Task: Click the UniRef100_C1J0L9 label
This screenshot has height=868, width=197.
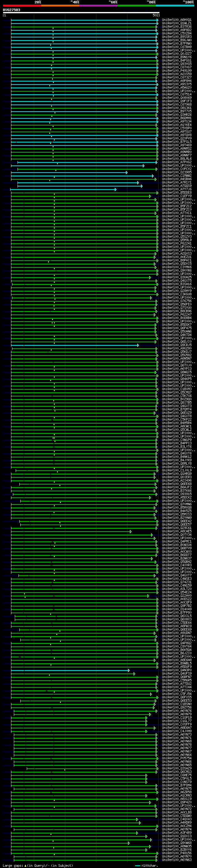Action: (177, 470)
